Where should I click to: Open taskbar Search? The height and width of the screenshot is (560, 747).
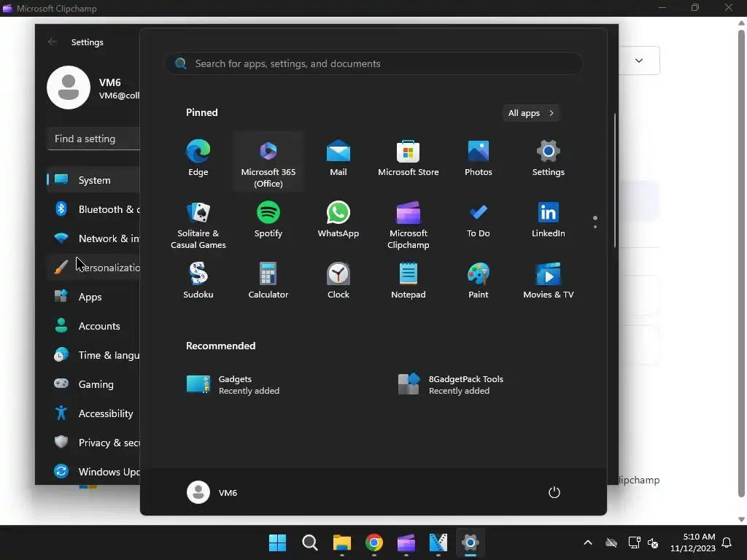(x=309, y=542)
